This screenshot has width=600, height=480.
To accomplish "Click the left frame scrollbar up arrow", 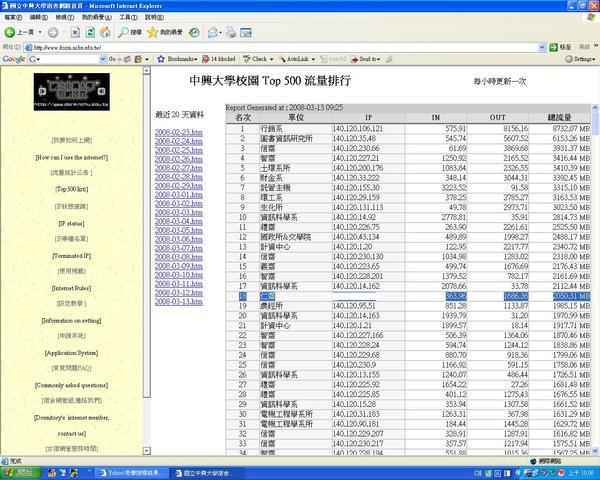I will point(147,70).
